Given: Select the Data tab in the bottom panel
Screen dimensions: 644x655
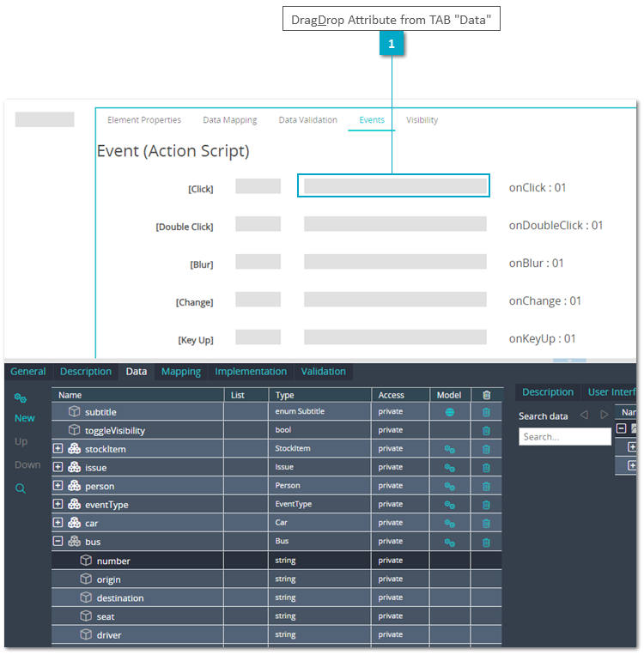Looking at the screenshot, I should (x=137, y=372).
